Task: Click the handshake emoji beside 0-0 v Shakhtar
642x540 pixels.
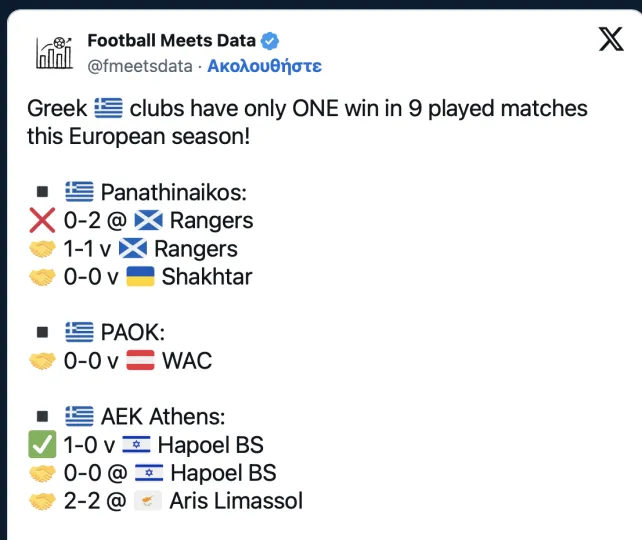Action: 42,277
